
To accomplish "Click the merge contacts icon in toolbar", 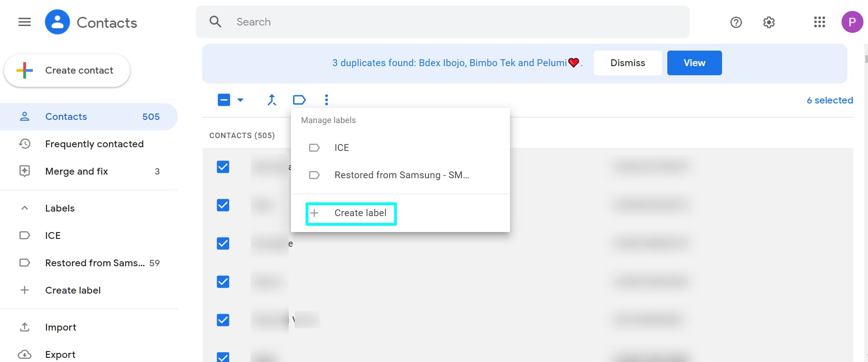I will point(272,100).
